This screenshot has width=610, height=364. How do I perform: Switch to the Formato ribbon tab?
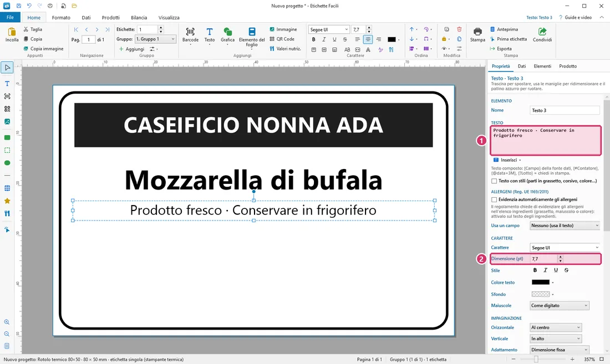pos(61,18)
